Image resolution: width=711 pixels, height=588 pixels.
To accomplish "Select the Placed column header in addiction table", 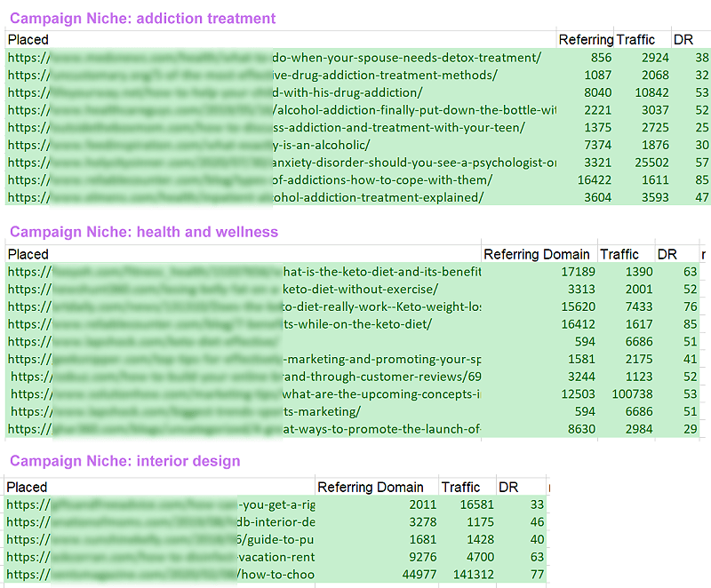I will point(27,39).
